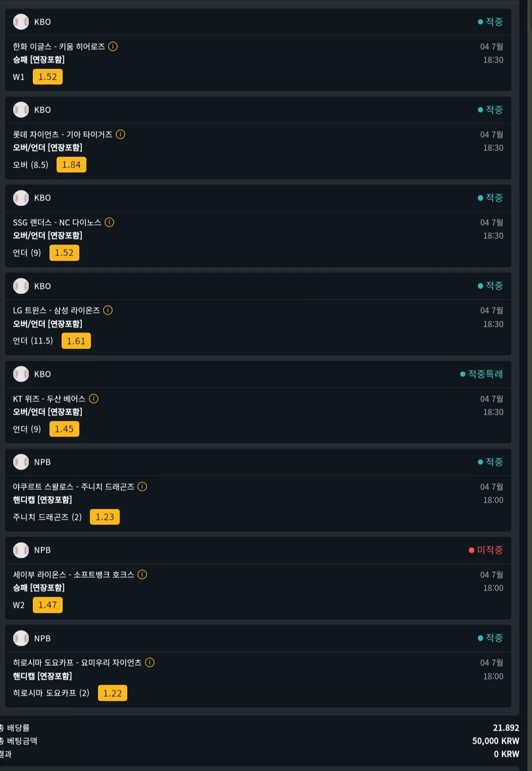Click the 1.23 odds for 주니치 드래곤즈 (2)

tap(105, 517)
